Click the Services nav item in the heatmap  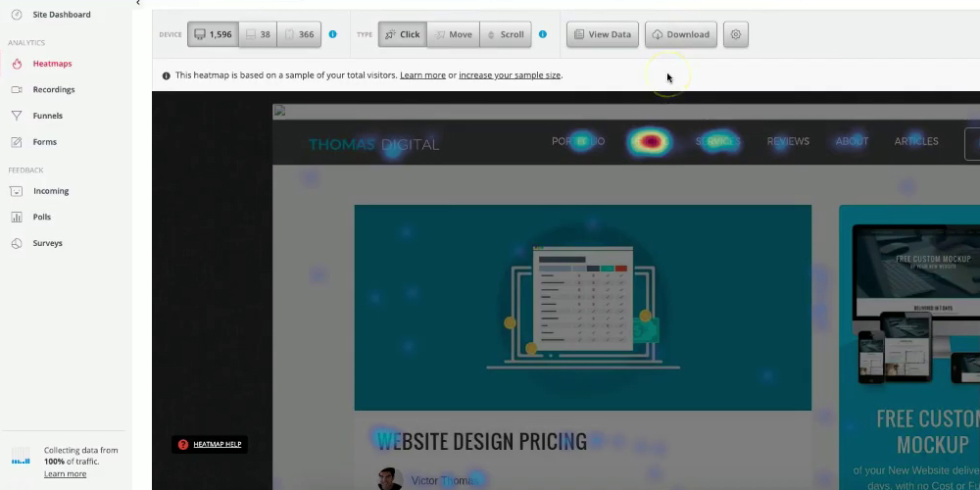tap(717, 141)
